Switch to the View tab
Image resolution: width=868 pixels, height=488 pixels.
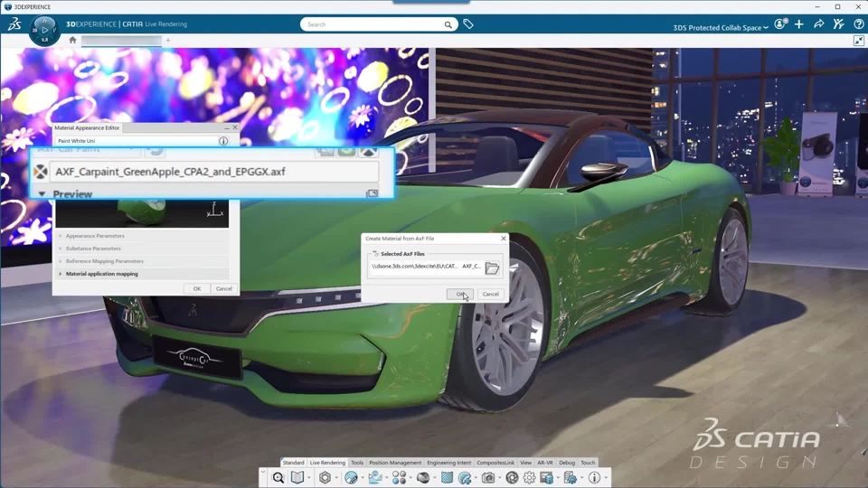coord(525,463)
